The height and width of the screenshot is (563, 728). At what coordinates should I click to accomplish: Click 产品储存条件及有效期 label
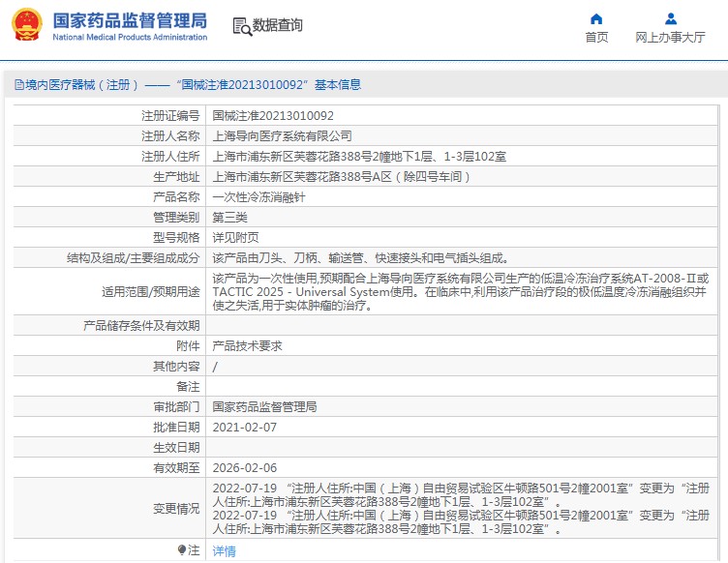tap(141, 326)
